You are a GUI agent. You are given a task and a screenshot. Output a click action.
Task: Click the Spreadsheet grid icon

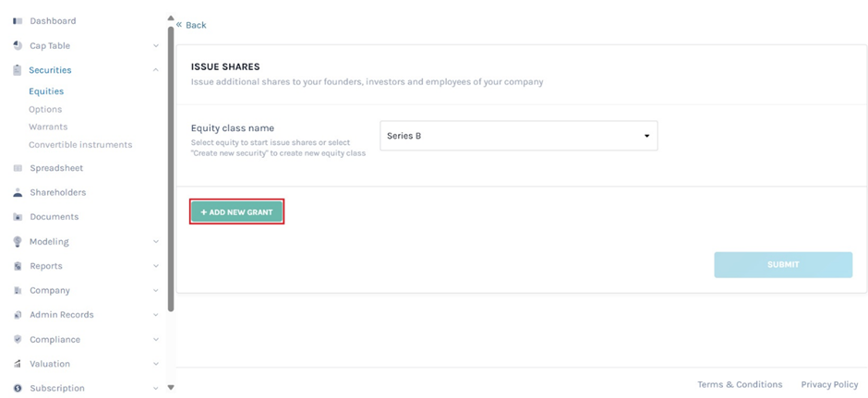click(x=18, y=168)
